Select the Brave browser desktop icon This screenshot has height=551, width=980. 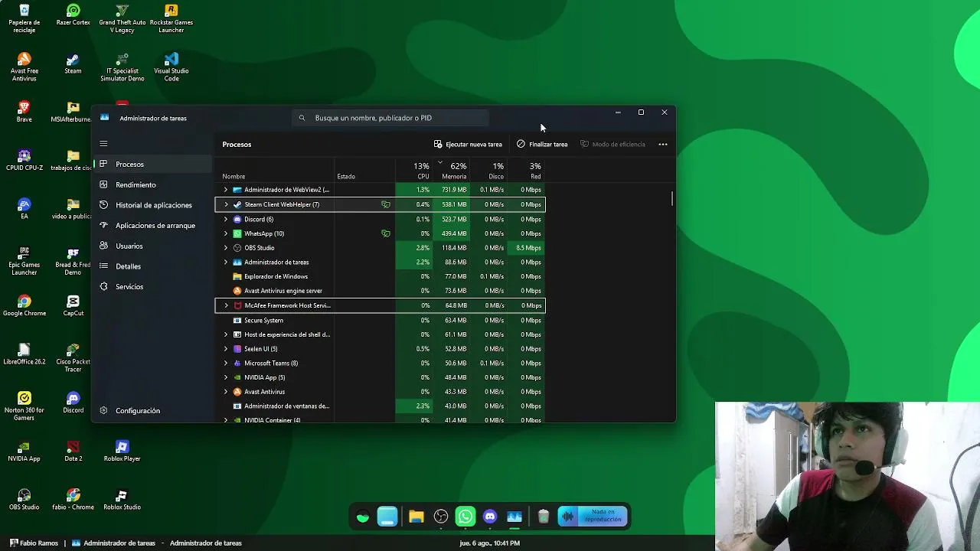point(24,112)
